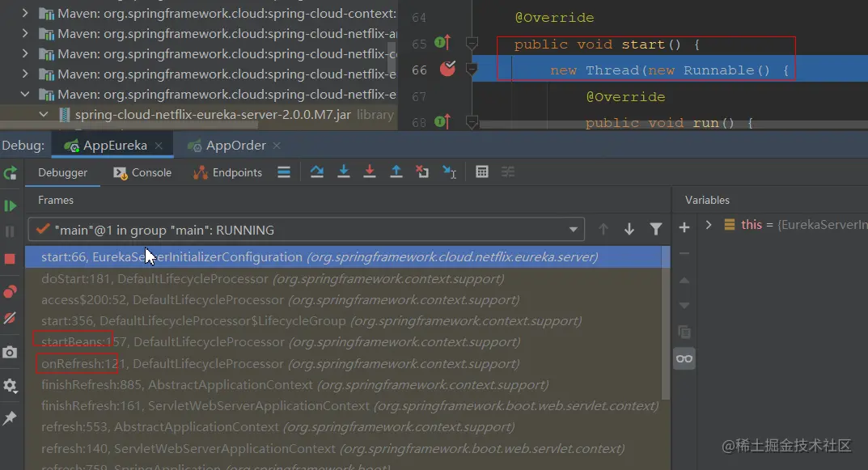Click the Rerun AppEureka debug icon
Image resolution: width=868 pixels, height=470 pixels.
pyautogui.click(x=10, y=173)
